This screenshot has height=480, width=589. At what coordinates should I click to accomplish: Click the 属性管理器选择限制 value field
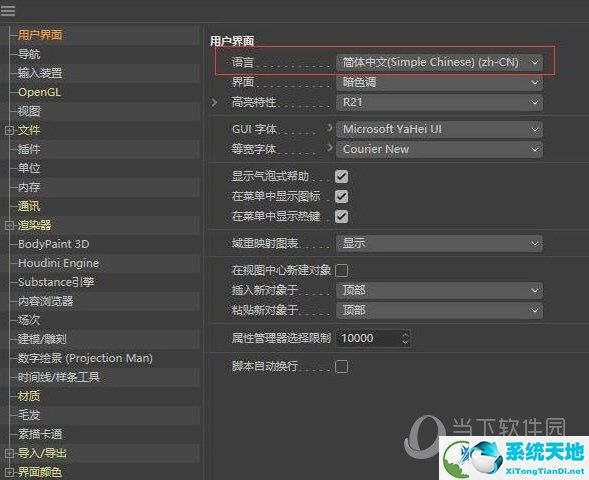pos(369,338)
